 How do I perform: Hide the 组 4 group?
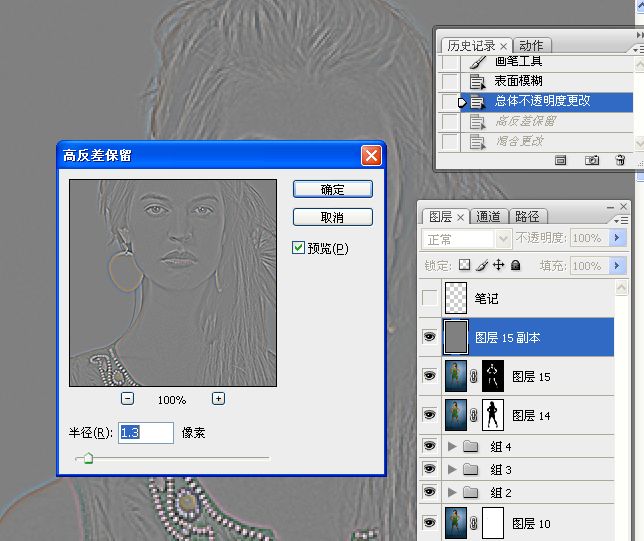430,446
